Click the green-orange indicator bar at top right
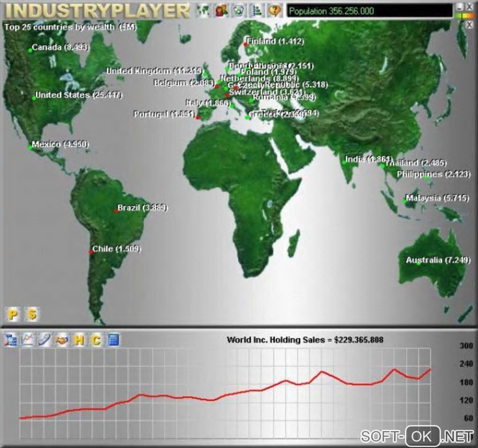Image resolution: width=478 pixels, height=448 pixels. [463, 15]
